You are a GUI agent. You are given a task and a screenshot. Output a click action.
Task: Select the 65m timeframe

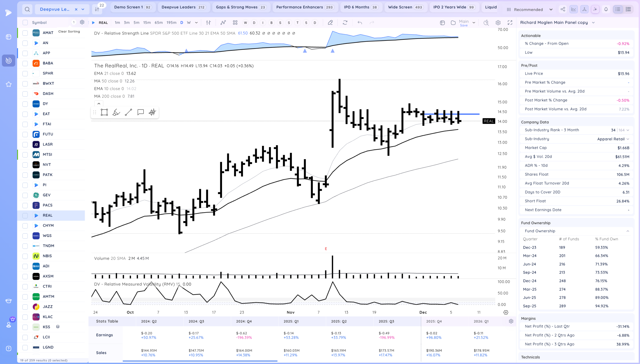[158, 22]
